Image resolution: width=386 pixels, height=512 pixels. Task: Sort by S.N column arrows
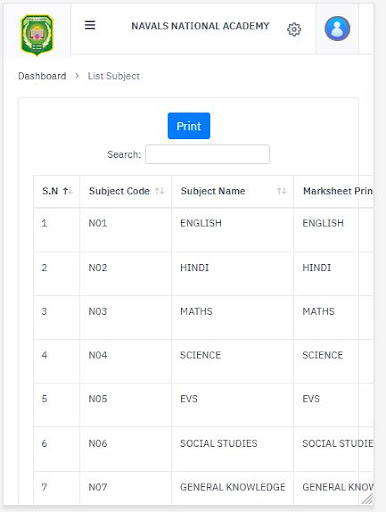(68, 191)
